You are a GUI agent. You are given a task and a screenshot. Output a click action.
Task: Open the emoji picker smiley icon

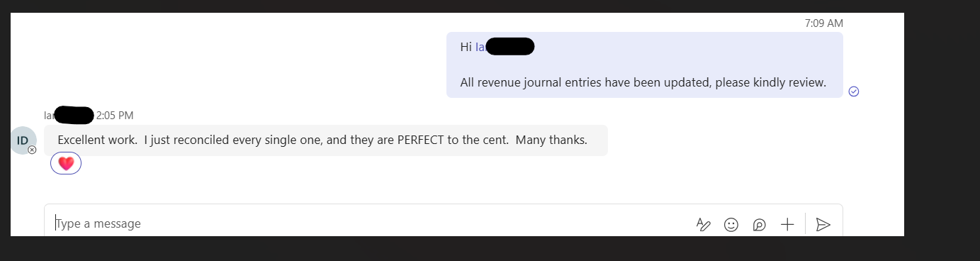click(x=731, y=225)
